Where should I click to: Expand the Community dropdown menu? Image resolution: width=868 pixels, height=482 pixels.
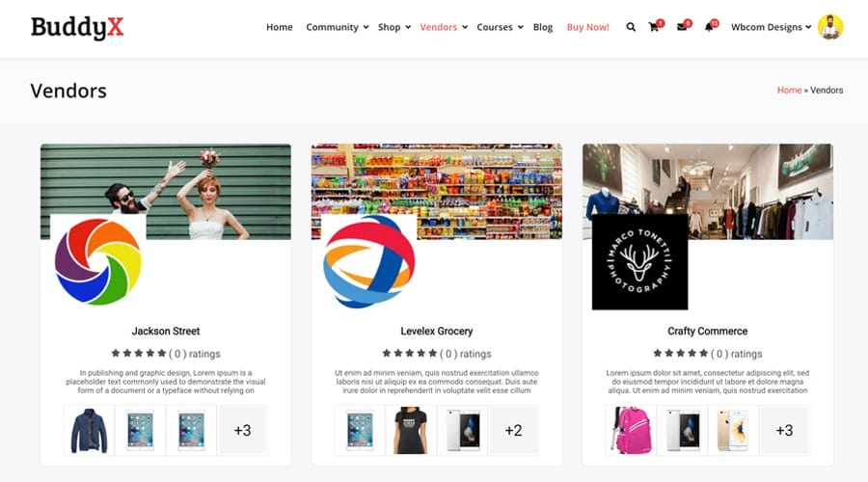[338, 27]
